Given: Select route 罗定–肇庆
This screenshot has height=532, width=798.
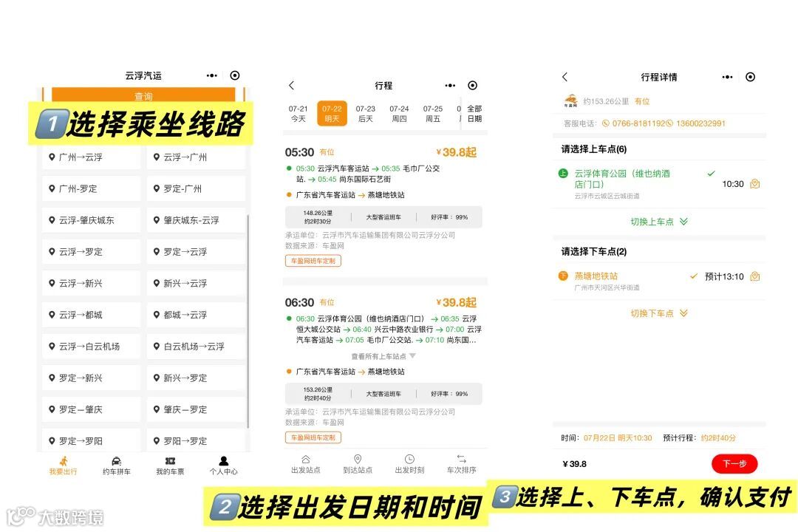Looking at the screenshot, I should [92, 410].
